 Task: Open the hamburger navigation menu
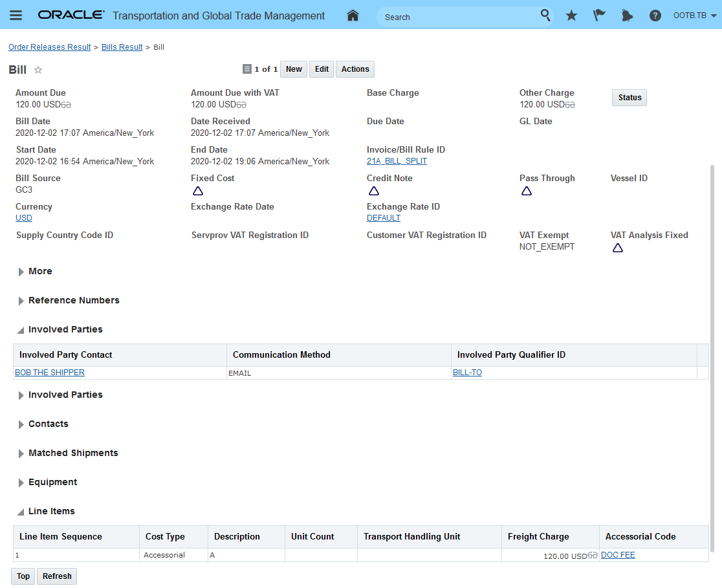[x=16, y=16]
